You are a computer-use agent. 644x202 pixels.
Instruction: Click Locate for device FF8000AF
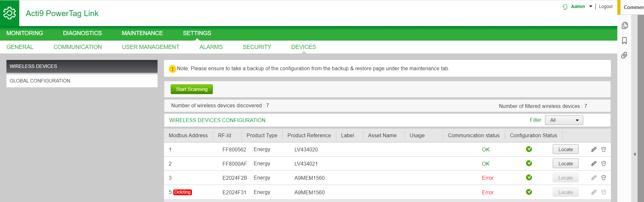[x=566, y=164]
